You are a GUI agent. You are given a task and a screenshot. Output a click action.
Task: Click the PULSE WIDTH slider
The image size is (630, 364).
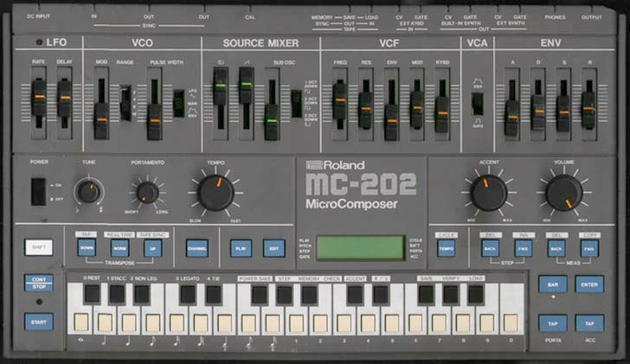tap(154, 121)
